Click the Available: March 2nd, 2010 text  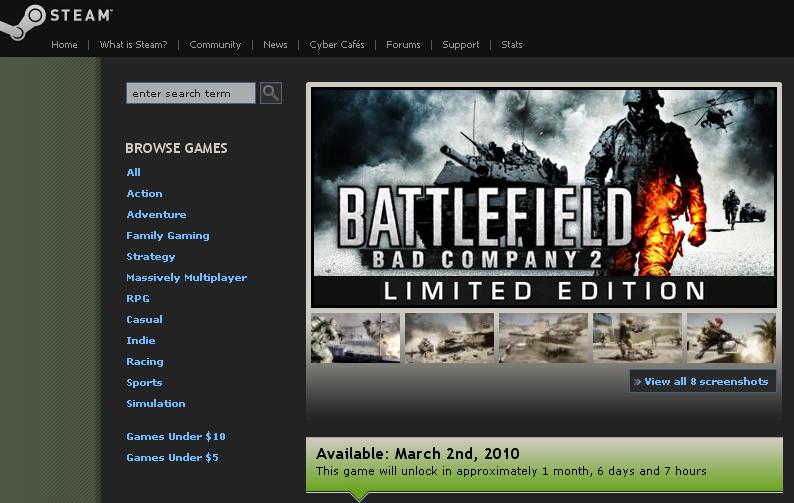[x=418, y=453]
